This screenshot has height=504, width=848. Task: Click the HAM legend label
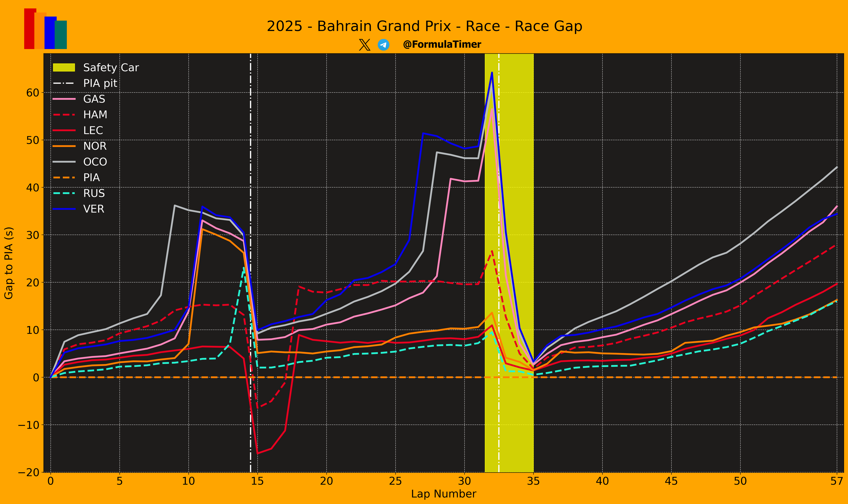(x=95, y=115)
